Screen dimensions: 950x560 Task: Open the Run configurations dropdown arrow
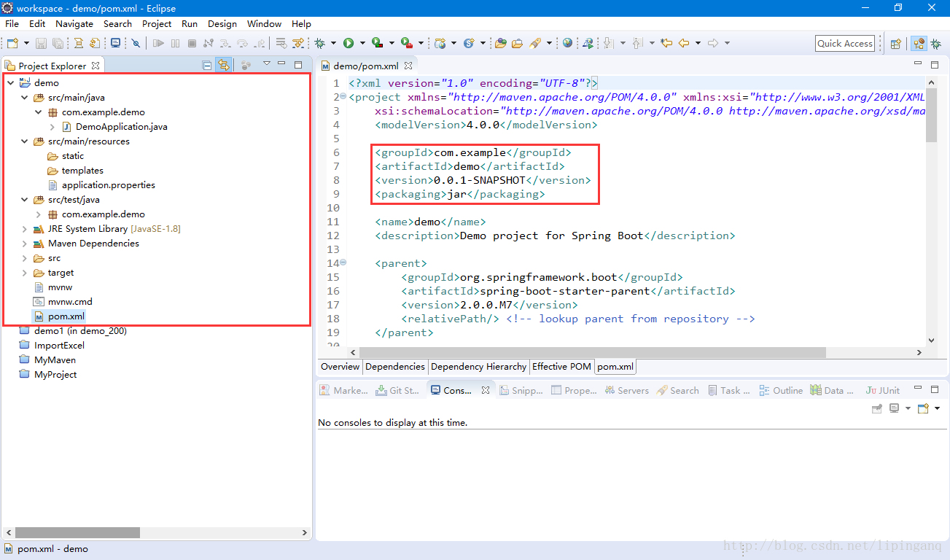click(362, 44)
